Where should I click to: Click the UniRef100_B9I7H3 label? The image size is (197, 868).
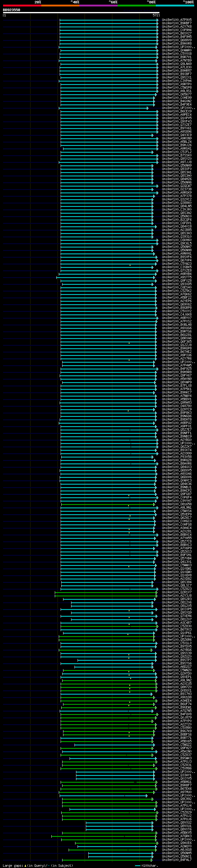click(x=177, y=694)
